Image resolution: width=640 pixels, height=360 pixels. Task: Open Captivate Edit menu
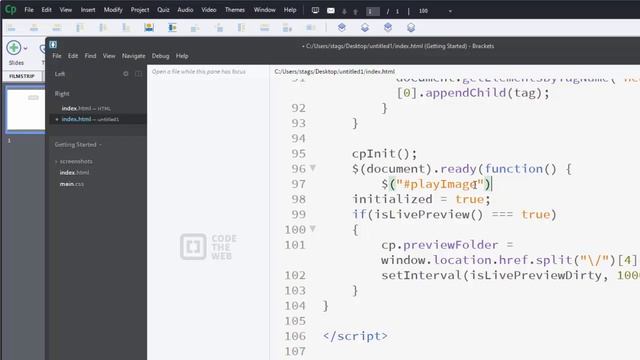pyautogui.click(x=46, y=10)
